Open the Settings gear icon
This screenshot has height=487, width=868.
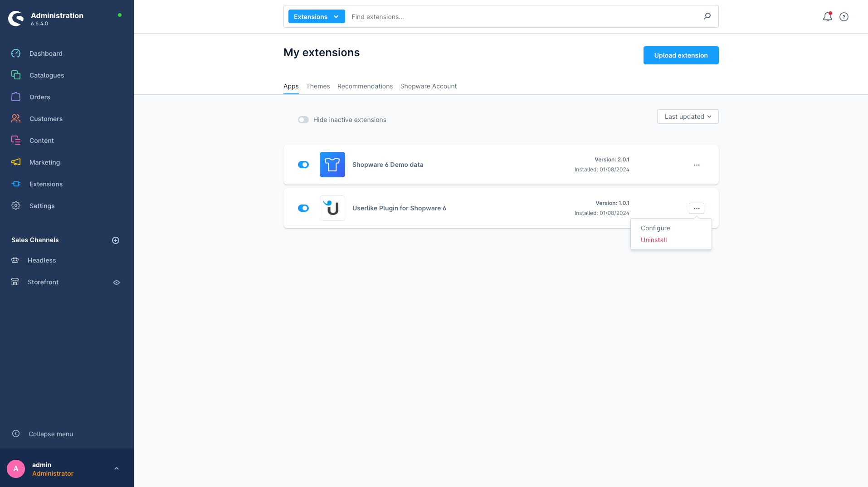[x=16, y=206]
